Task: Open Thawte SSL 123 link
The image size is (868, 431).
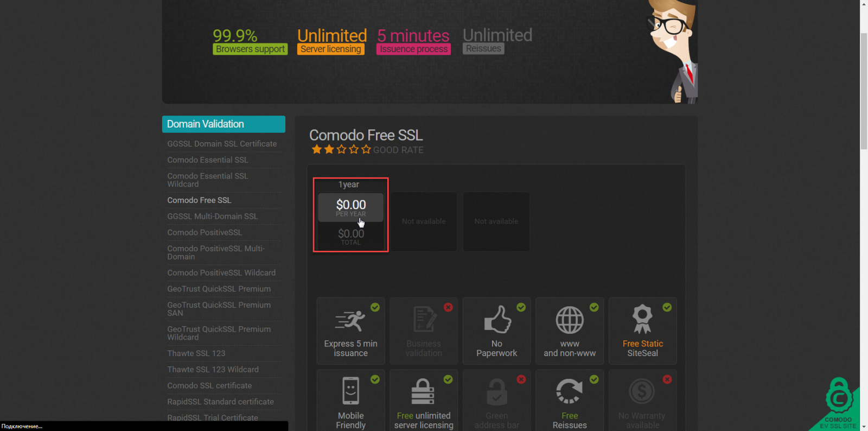Action: tap(196, 353)
